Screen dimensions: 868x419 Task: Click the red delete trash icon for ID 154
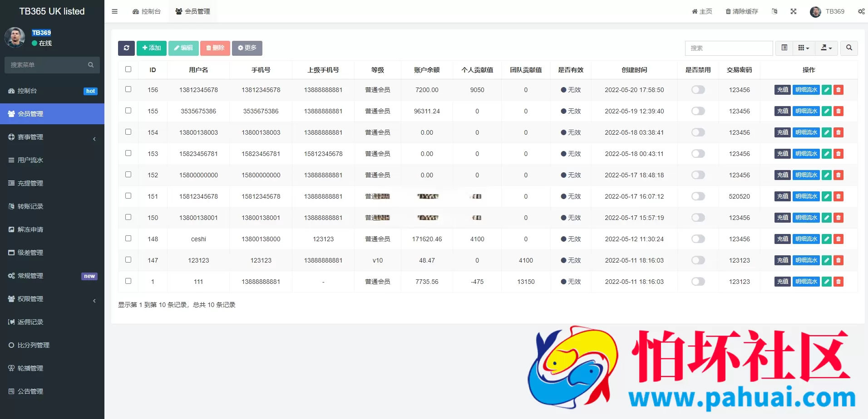point(838,132)
